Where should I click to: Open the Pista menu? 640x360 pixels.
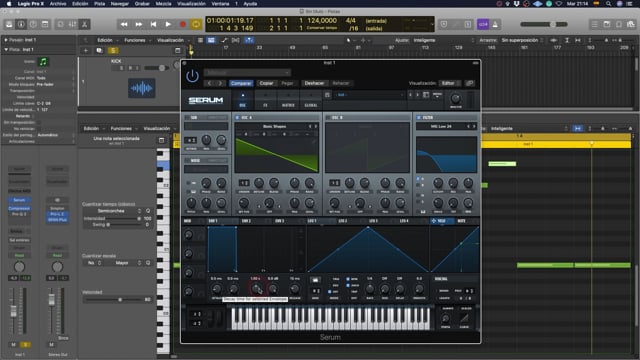coord(99,4)
